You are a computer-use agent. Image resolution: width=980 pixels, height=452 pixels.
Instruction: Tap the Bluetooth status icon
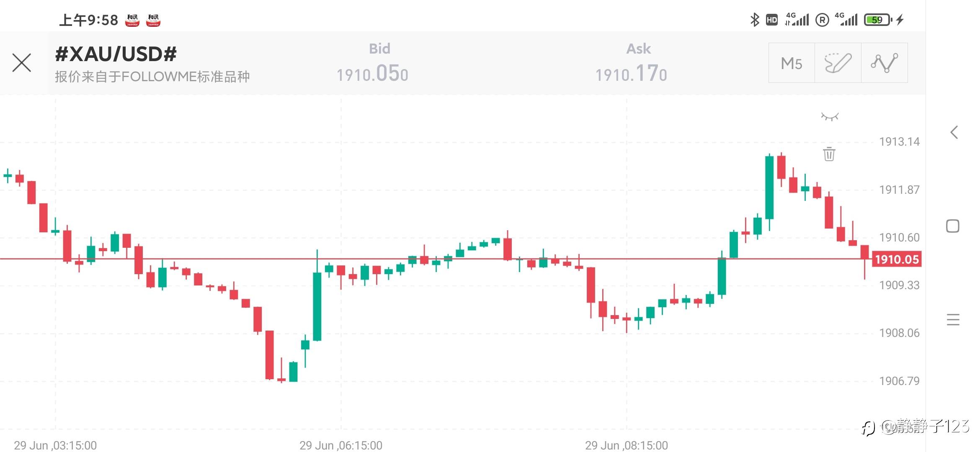(754, 20)
